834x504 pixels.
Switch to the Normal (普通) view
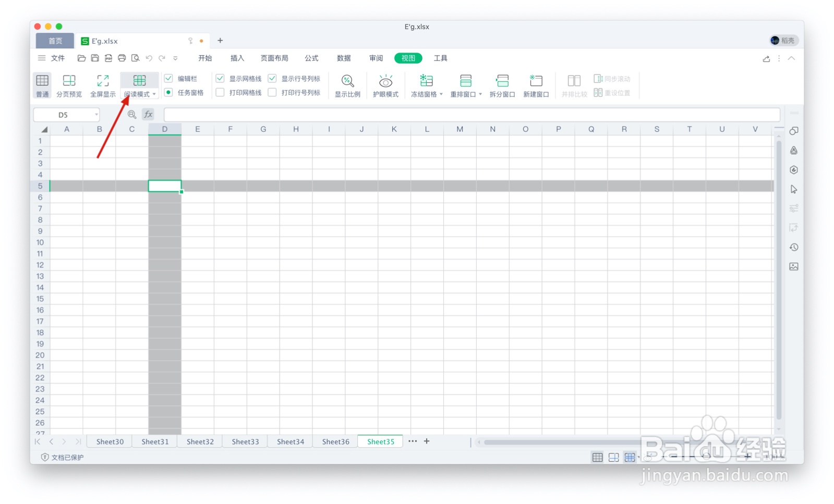click(42, 85)
